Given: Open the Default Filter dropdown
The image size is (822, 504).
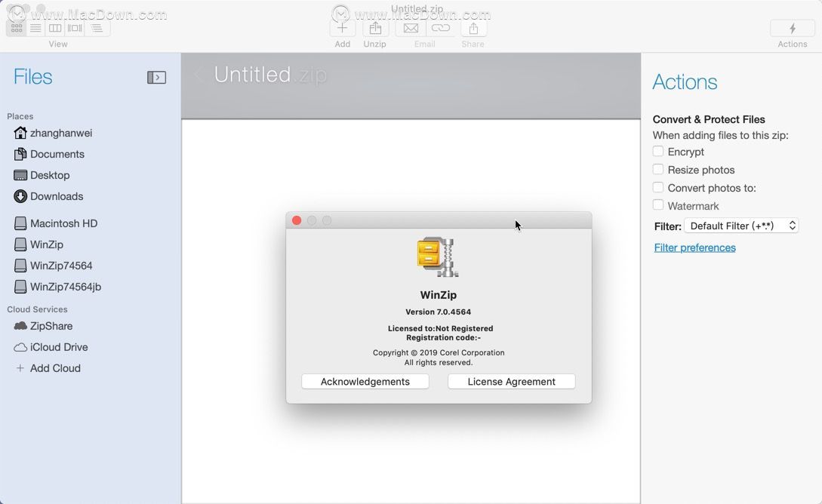Looking at the screenshot, I should (741, 226).
